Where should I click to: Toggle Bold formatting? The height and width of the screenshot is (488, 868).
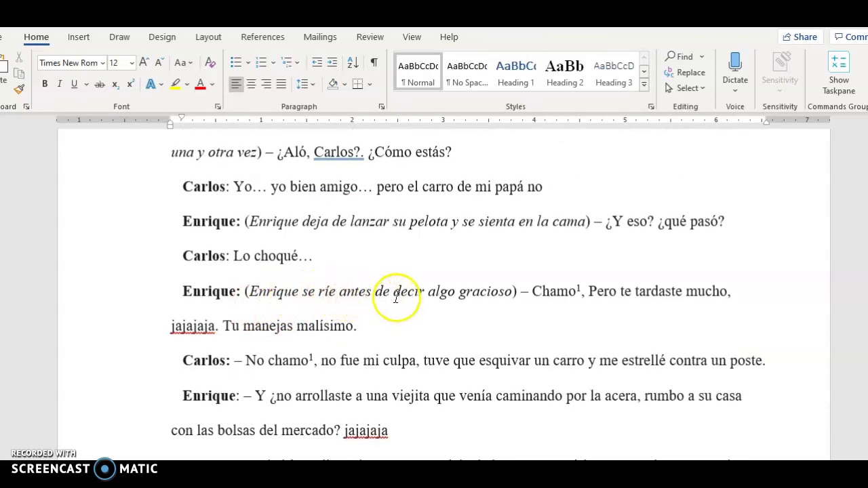pos(45,84)
